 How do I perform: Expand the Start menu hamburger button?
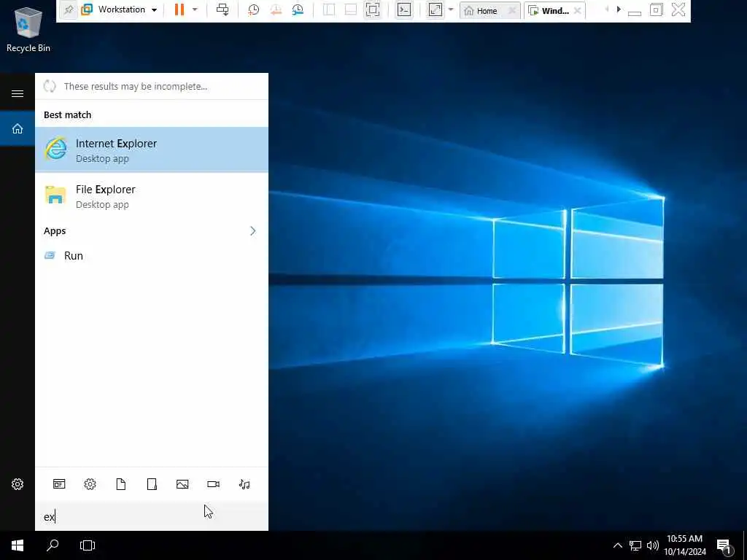click(x=18, y=93)
